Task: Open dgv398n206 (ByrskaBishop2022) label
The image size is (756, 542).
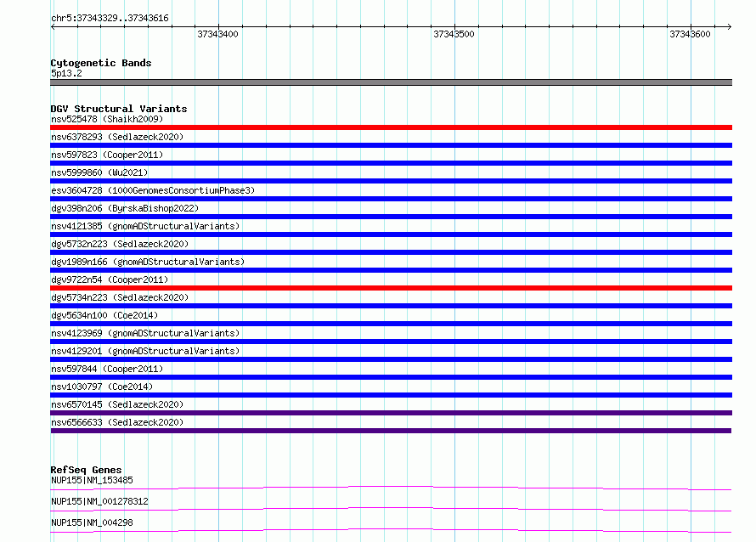Action: click(x=125, y=208)
